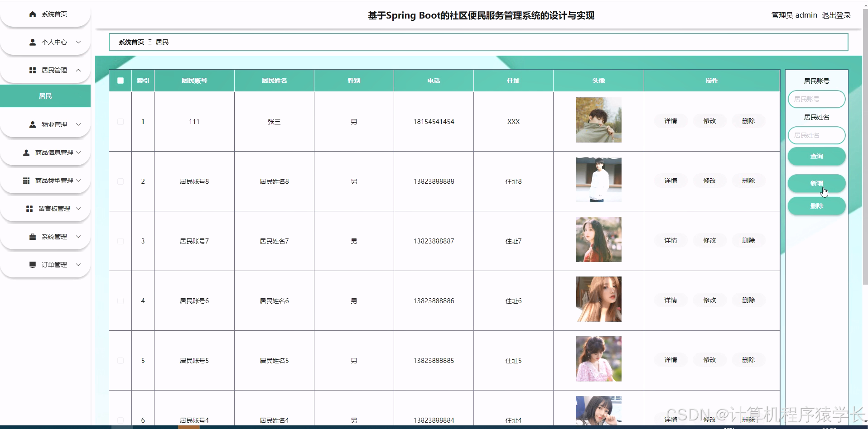This screenshot has width=868, height=429.
Task: Click 修改 for resident 张三
Action: [709, 121]
